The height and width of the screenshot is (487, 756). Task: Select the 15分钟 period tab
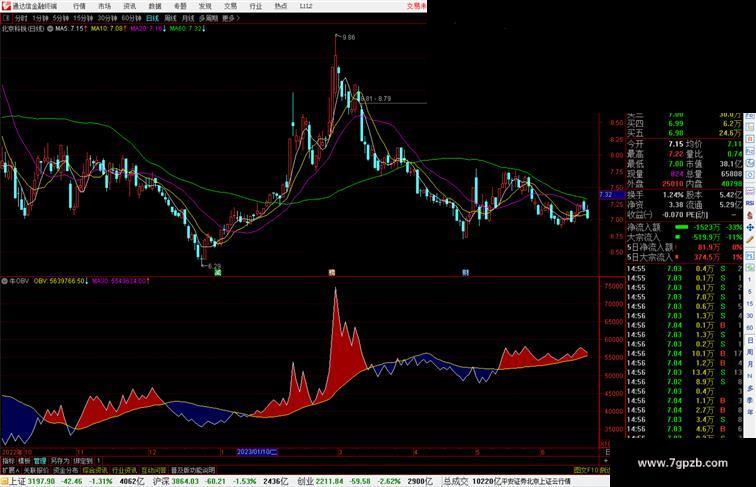click(x=83, y=18)
